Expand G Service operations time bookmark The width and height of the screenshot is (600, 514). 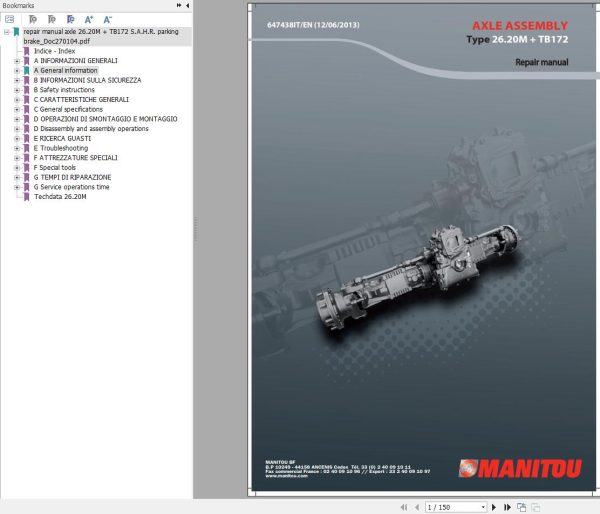tap(17, 187)
